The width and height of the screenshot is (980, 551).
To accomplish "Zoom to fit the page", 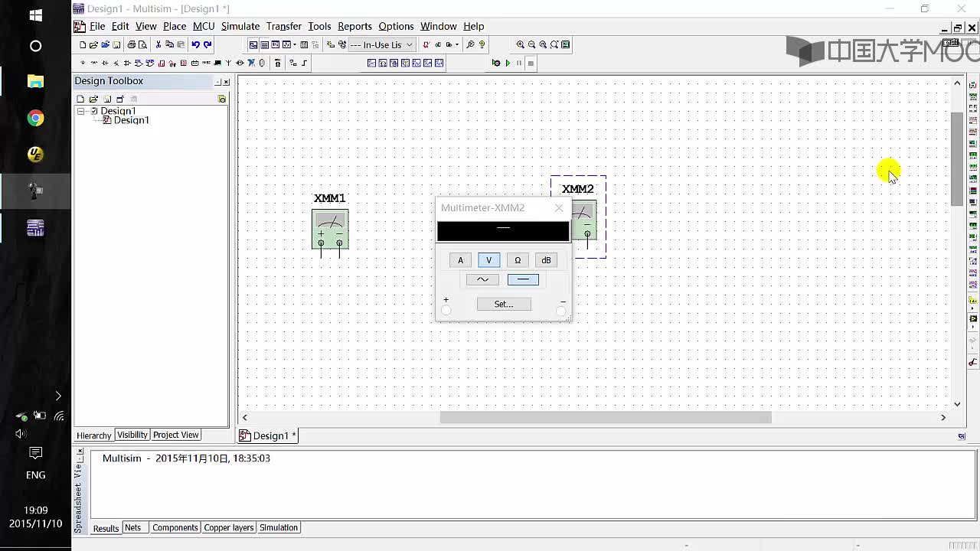I will pyautogui.click(x=554, y=44).
